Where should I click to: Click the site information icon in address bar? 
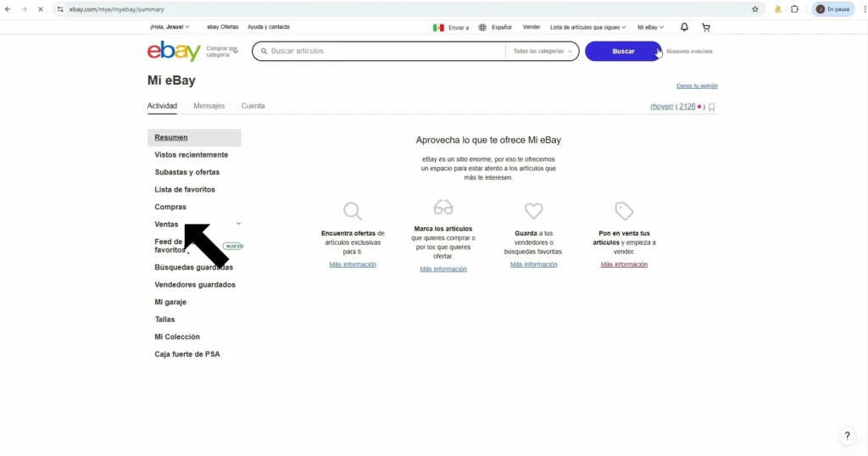pos(60,8)
